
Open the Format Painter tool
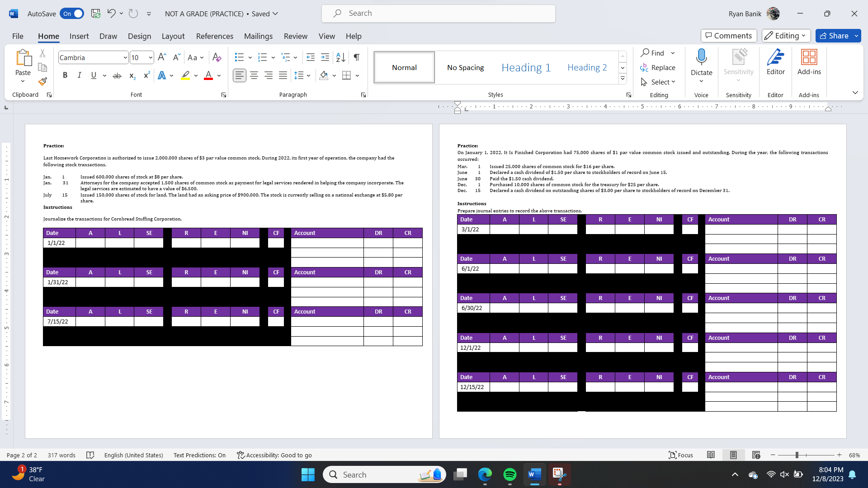[x=42, y=81]
